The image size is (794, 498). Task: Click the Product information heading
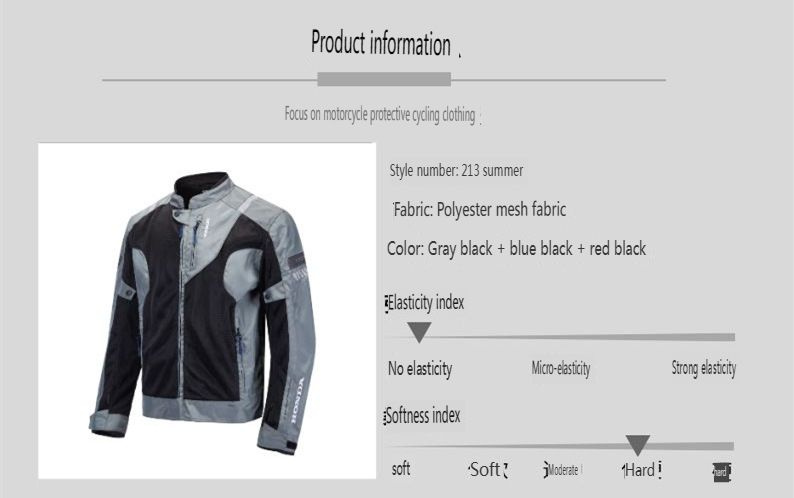coord(381,43)
